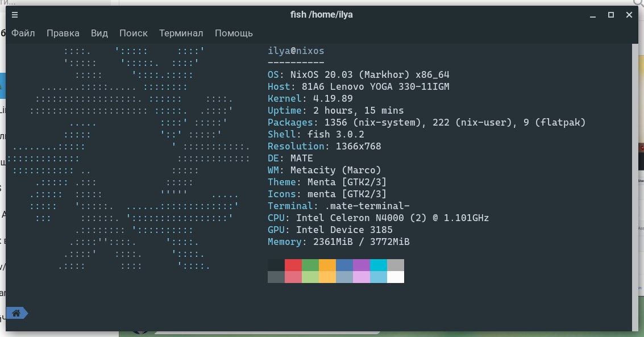Open the hamburger menu in the title bar

pos(15,15)
